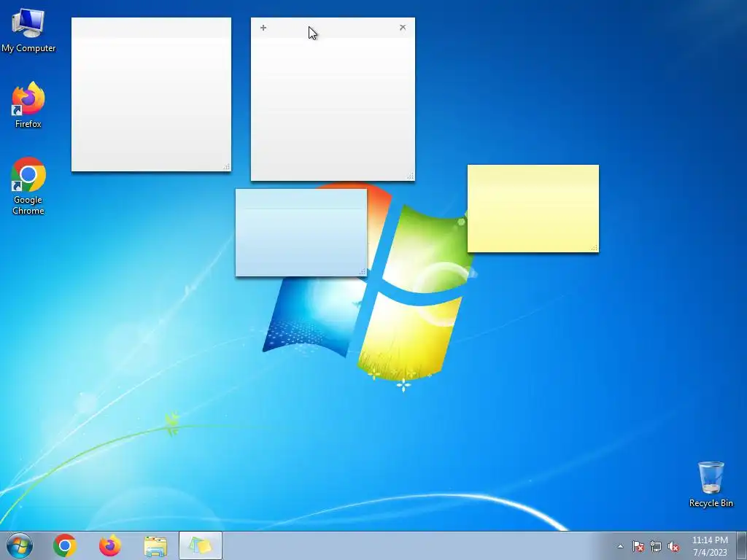Open Windows Explorer from the taskbar

[155, 545]
